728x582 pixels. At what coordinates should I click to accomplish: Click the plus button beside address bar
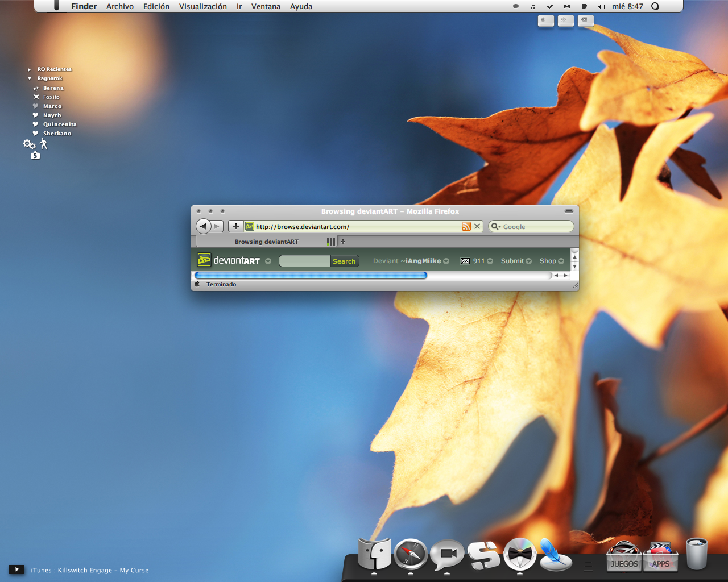236,226
